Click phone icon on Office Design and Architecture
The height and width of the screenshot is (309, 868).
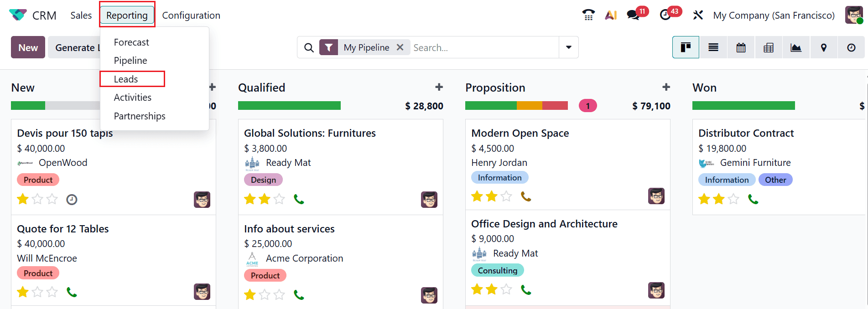(x=526, y=289)
